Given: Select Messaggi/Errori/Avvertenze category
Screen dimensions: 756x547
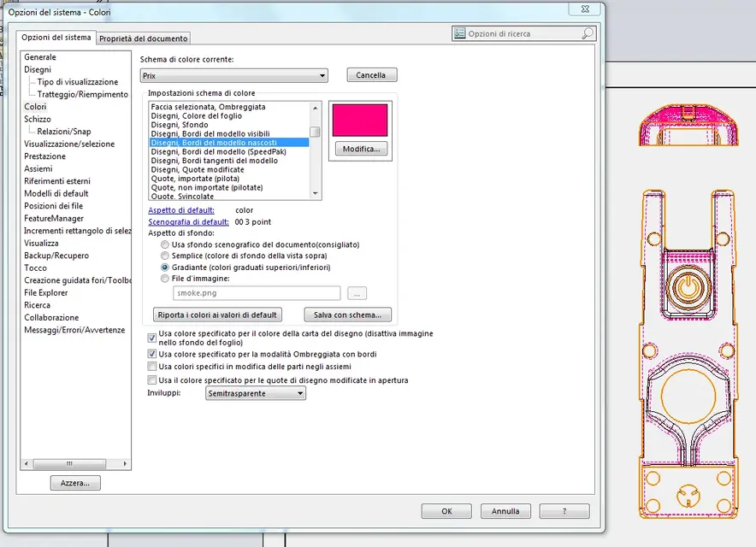Looking at the screenshot, I should (74, 330).
